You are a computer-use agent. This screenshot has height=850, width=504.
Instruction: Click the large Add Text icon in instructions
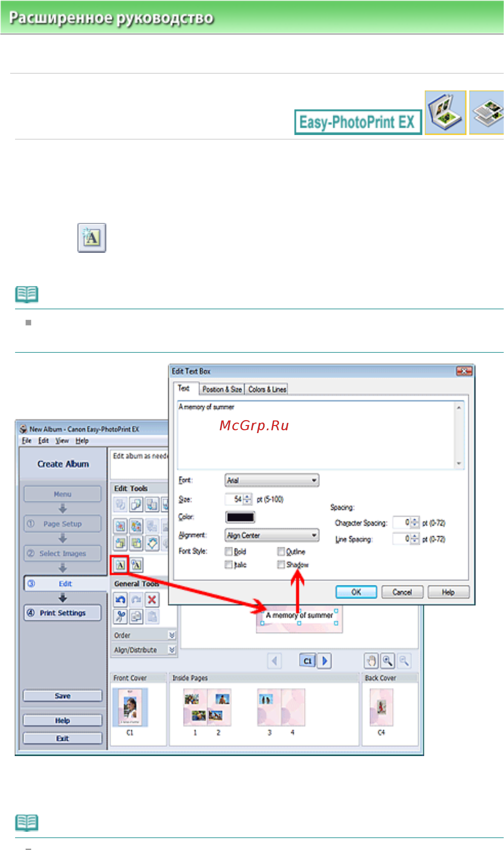pyautogui.click(x=92, y=238)
